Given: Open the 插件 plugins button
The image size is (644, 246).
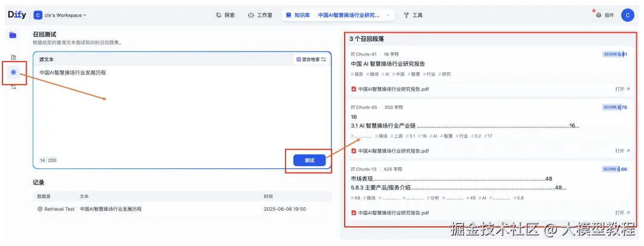Looking at the screenshot, I should click(605, 15).
